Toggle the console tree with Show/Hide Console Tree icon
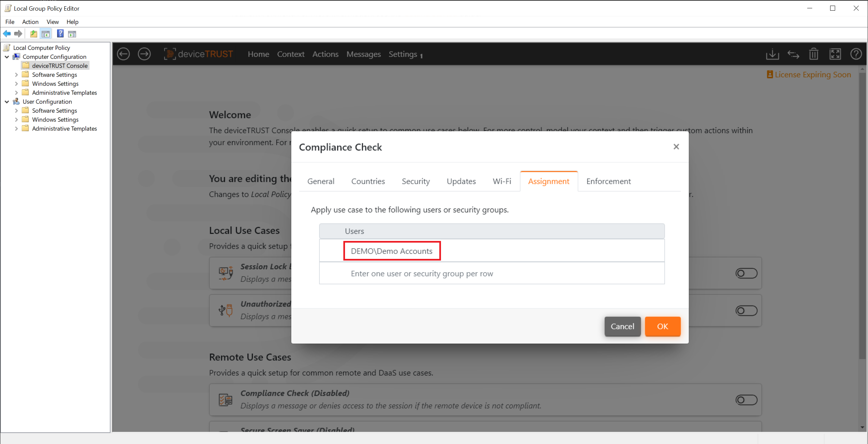Image resolution: width=868 pixels, height=444 pixels. click(45, 34)
